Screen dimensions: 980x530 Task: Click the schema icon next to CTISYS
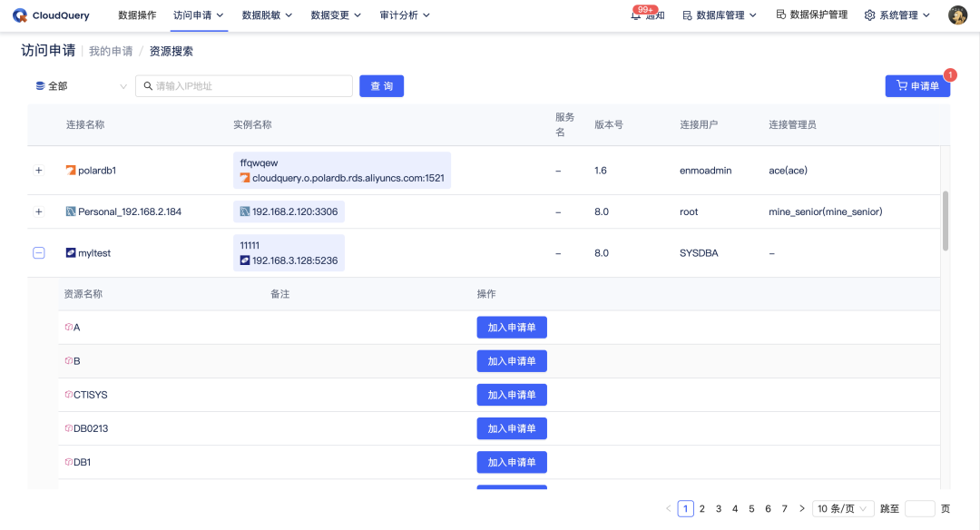coord(69,395)
